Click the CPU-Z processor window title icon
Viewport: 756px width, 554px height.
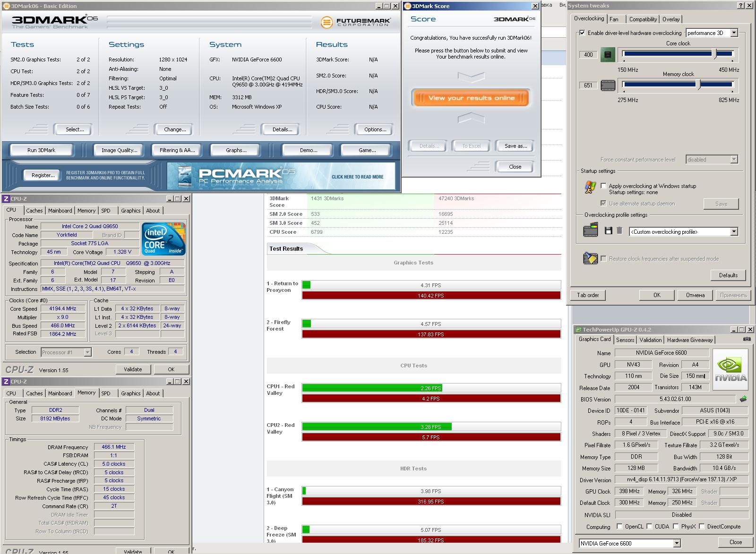6,199
